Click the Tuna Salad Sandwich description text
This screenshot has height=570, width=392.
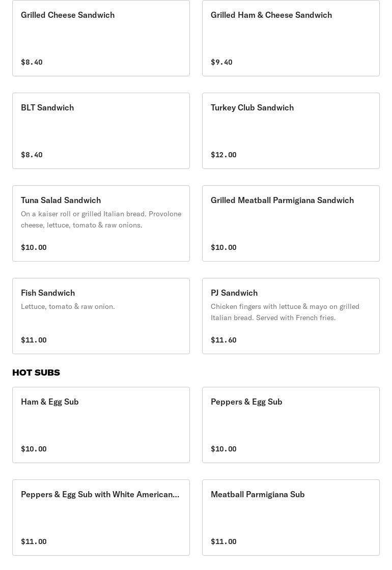click(x=101, y=219)
